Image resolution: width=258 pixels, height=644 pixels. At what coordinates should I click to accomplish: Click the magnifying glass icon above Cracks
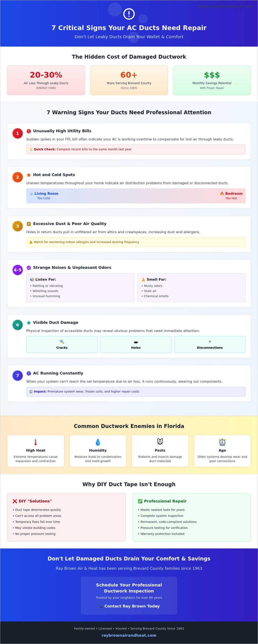(x=62, y=342)
